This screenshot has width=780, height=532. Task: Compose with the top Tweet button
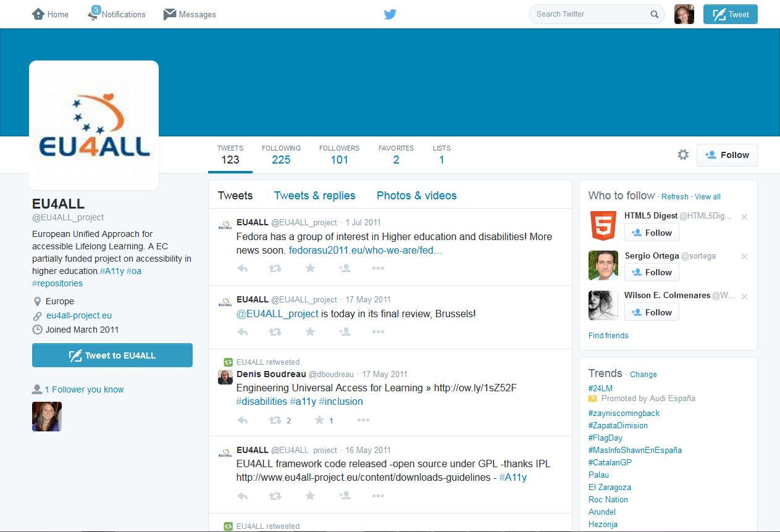click(x=731, y=14)
